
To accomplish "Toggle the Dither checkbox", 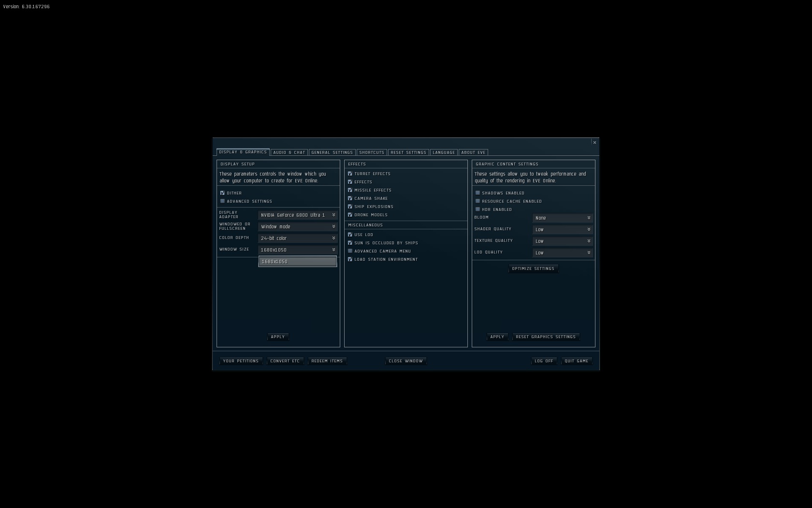I will [x=222, y=193].
